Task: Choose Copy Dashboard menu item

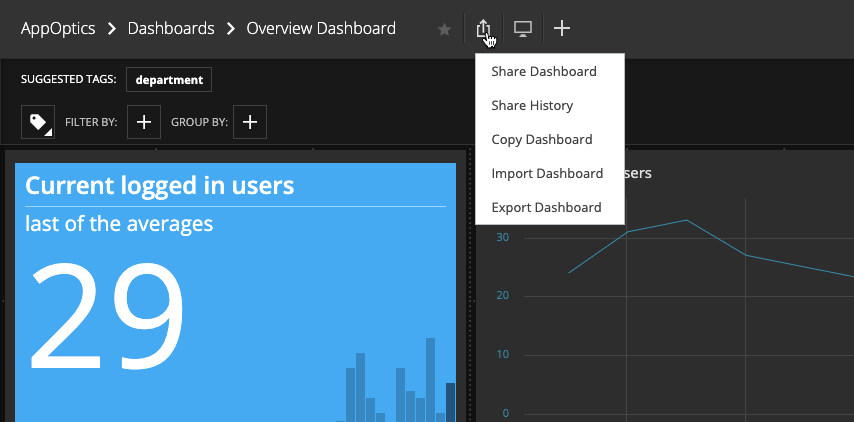Action: pyautogui.click(x=550, y=139)
